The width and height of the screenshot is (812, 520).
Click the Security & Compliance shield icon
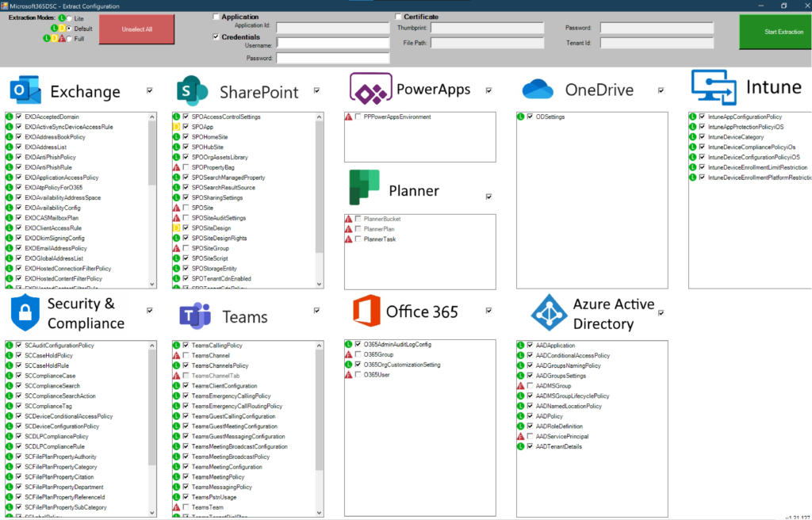coord(24,313)
